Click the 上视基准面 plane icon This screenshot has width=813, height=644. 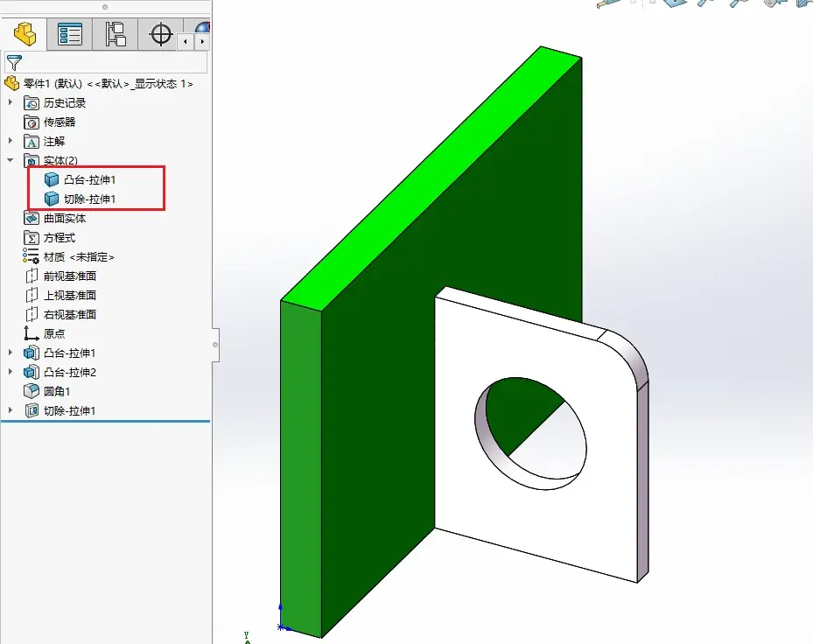coord(32,295)
